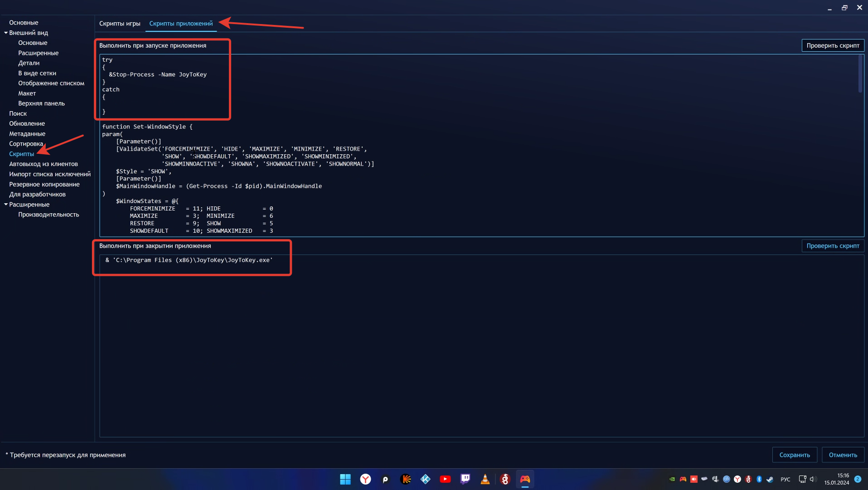Click the black P icon in taskbar
868x490 pixels.
pos(385,479)
